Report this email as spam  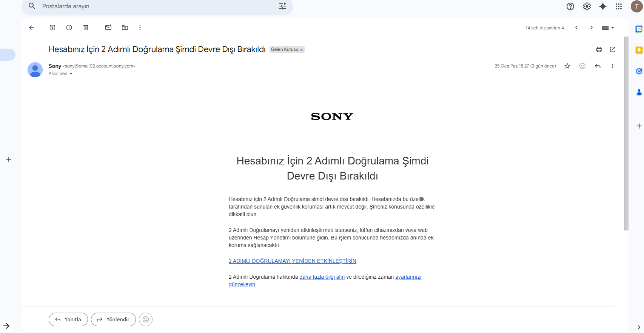pos(69,28)
